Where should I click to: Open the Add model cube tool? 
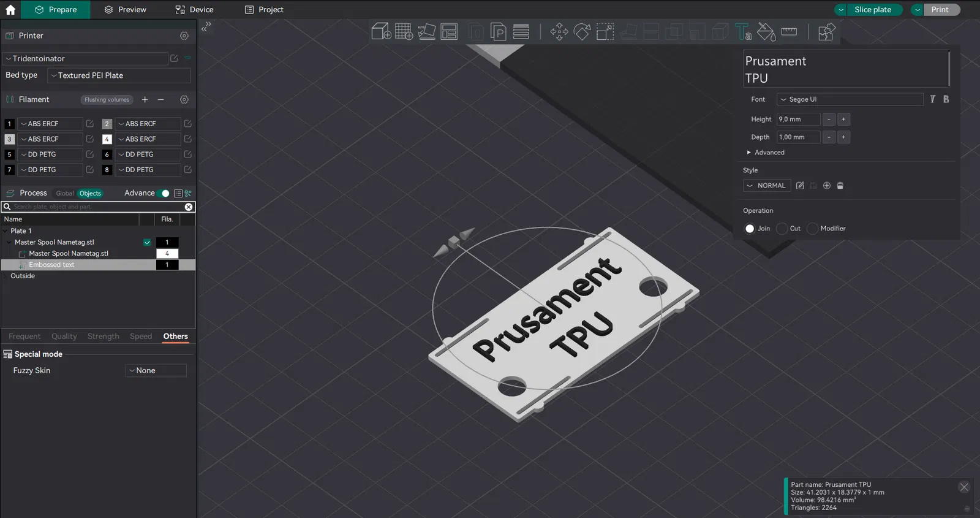coord(381,31)
